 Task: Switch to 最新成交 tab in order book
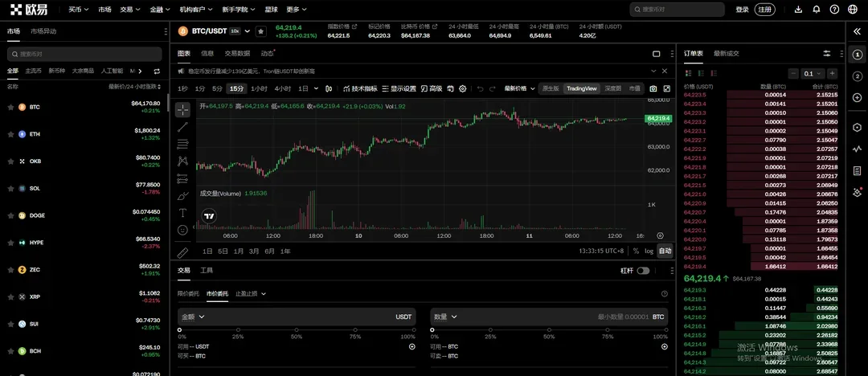click(727, 54)
